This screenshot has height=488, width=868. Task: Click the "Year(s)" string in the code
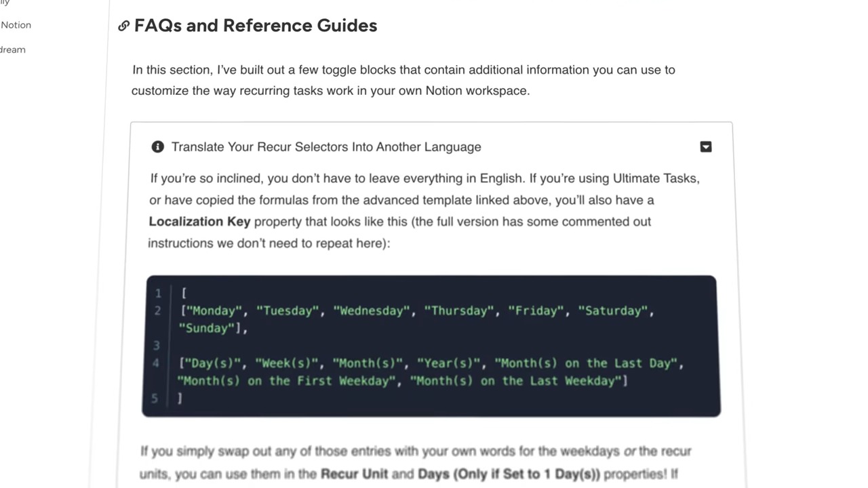pos(448,363)
